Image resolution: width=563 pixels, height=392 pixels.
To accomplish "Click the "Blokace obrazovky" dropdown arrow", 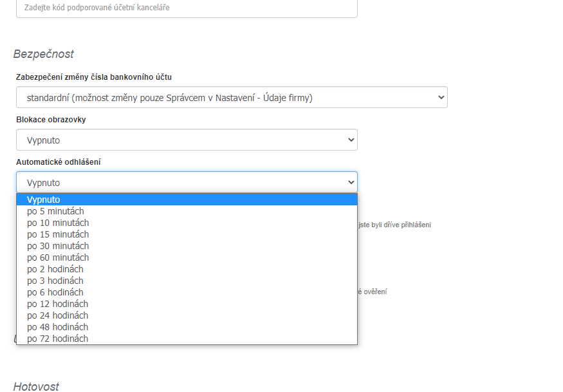I will point(351,140).
